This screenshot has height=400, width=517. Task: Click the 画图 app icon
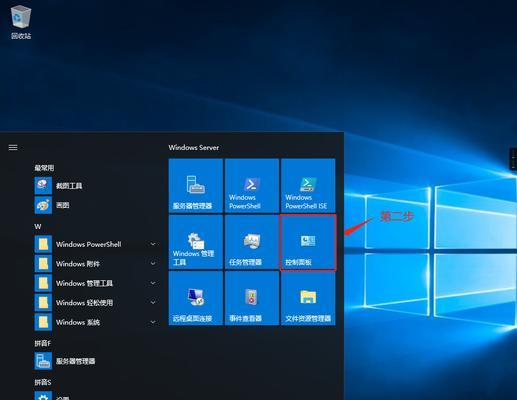coord(43,205)
